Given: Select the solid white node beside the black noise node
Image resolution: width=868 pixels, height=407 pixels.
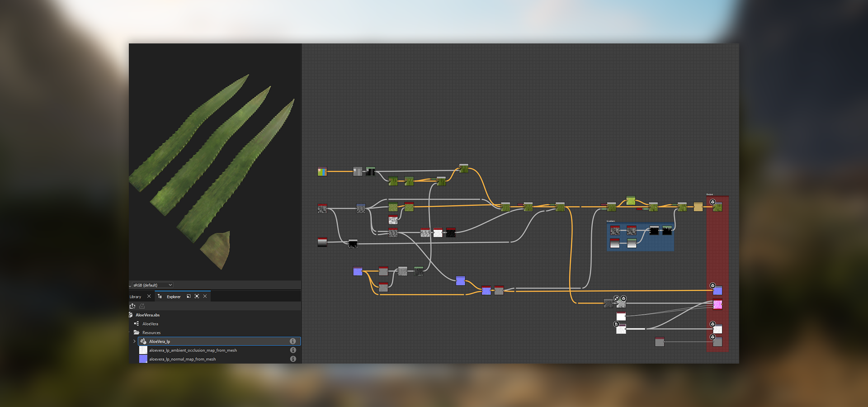Looking at the screenshot, I should click(438, 233).
